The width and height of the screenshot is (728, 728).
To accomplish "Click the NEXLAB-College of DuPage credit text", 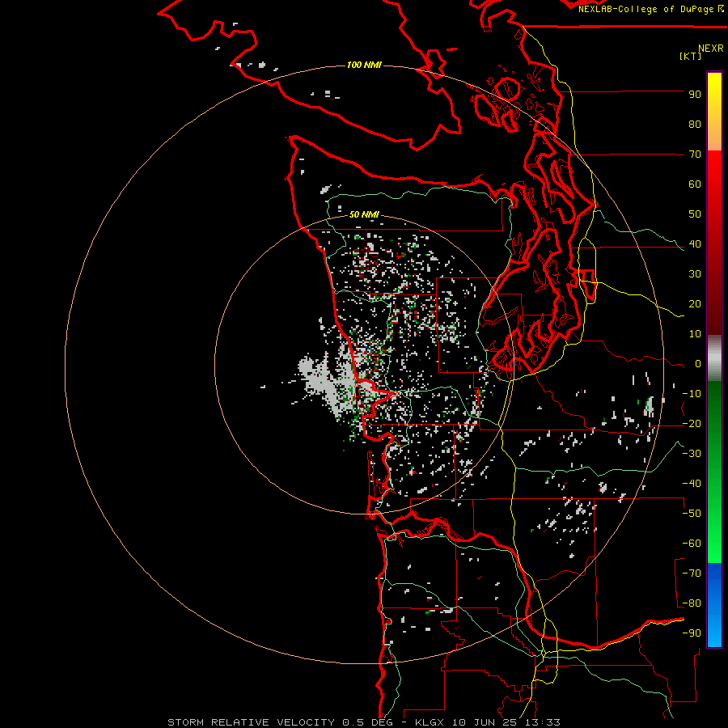I will 651,9.
